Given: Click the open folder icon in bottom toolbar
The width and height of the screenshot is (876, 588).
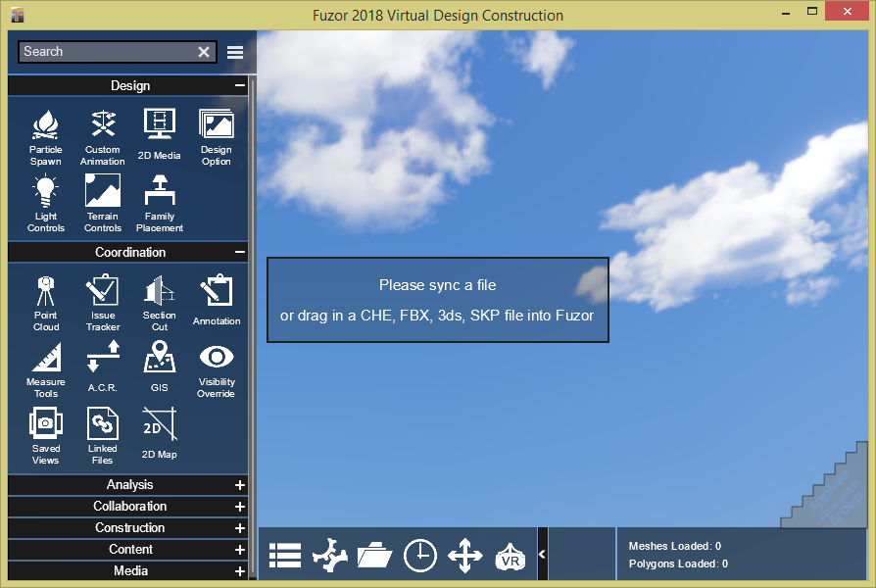Looking at the screenshot, I should click(x=374, y=556).
